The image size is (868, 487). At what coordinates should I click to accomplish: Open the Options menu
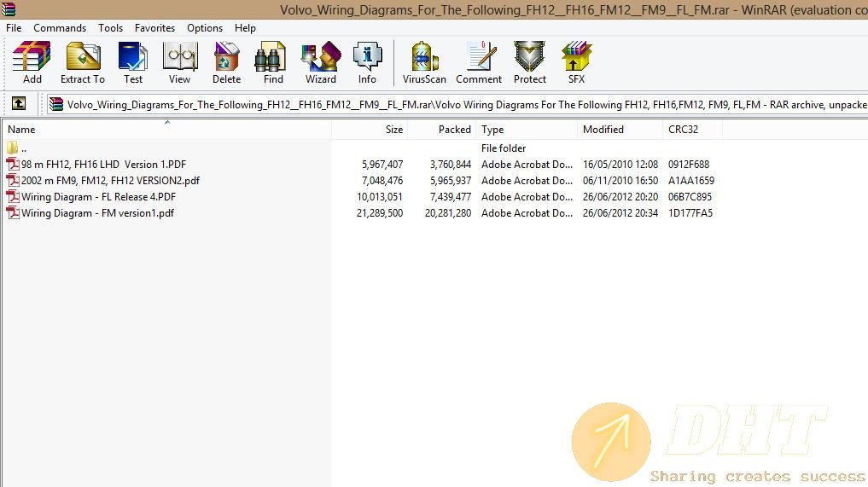205,27
